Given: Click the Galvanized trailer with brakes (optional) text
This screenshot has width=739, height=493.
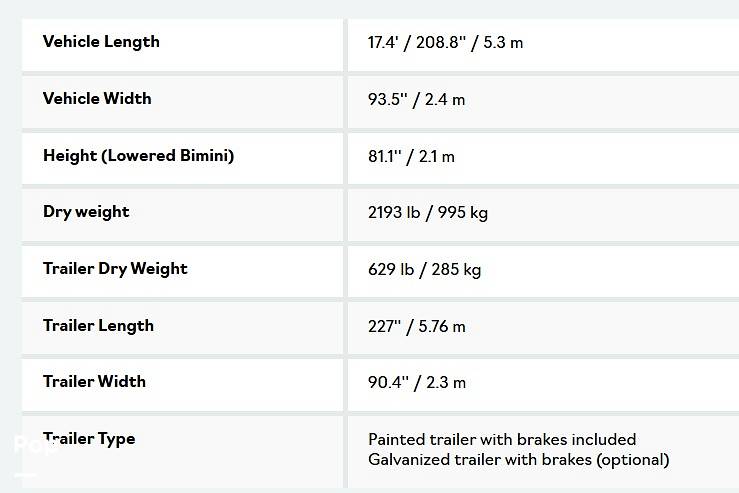Looking at the screenshot, I should pyautogui.click(x=518, y=460).
